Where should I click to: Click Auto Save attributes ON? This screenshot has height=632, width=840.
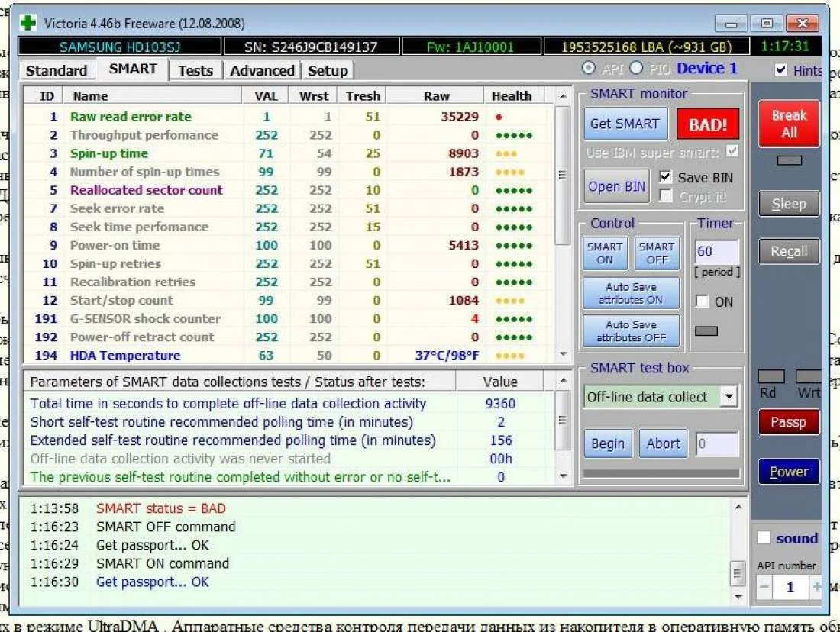coord(631,293)
